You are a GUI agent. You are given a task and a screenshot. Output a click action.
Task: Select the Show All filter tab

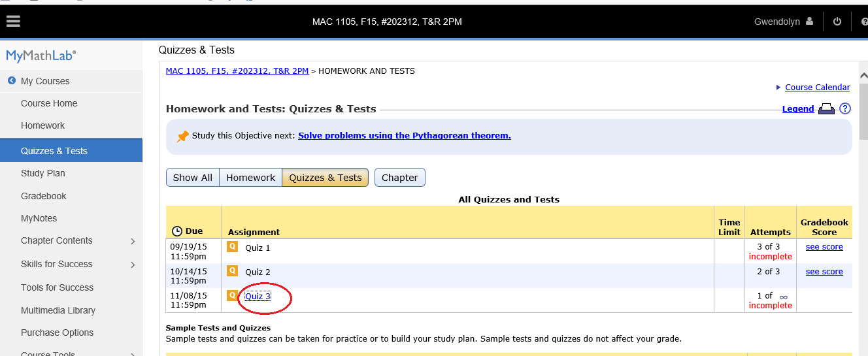point(192,178)
